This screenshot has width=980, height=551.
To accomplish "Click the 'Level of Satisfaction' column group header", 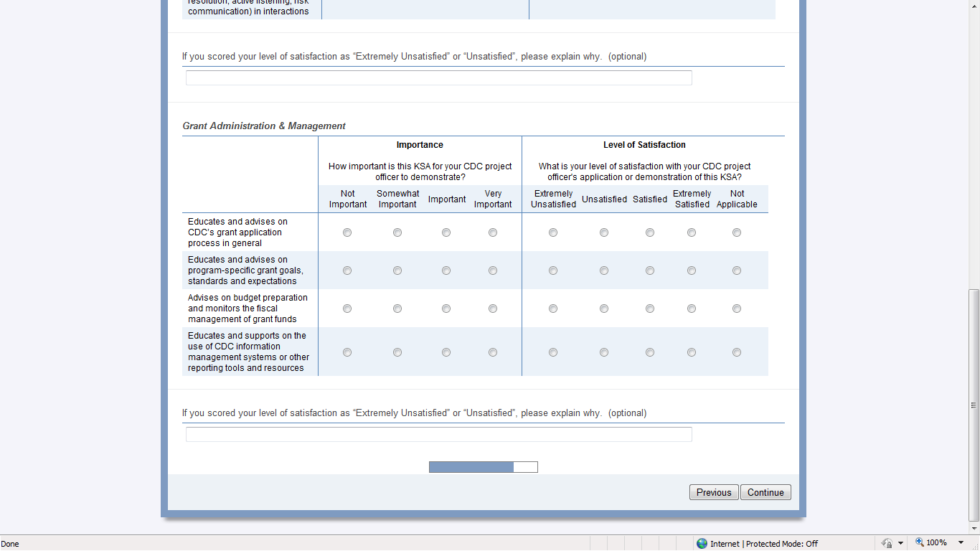I will pyautogui.click(x=644, y=145).
